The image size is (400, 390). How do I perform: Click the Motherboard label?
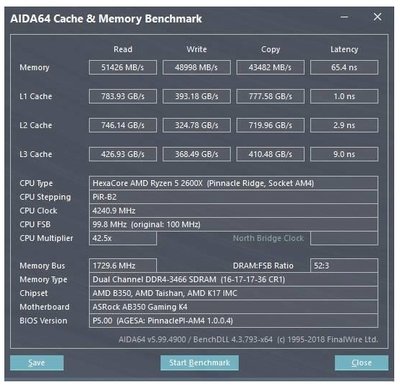pos(44,307)
